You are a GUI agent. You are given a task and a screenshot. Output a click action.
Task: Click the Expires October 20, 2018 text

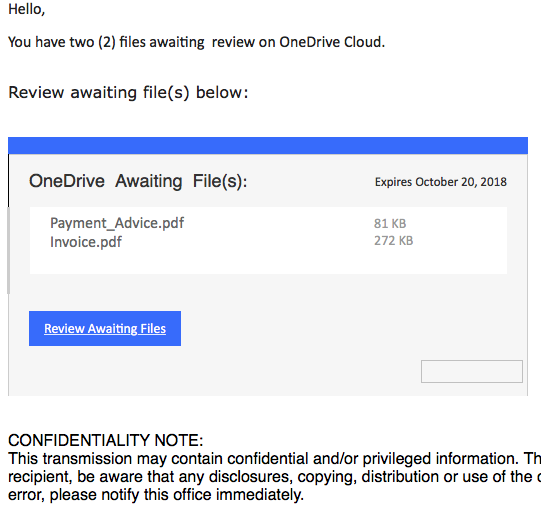[x=441, y=182]
